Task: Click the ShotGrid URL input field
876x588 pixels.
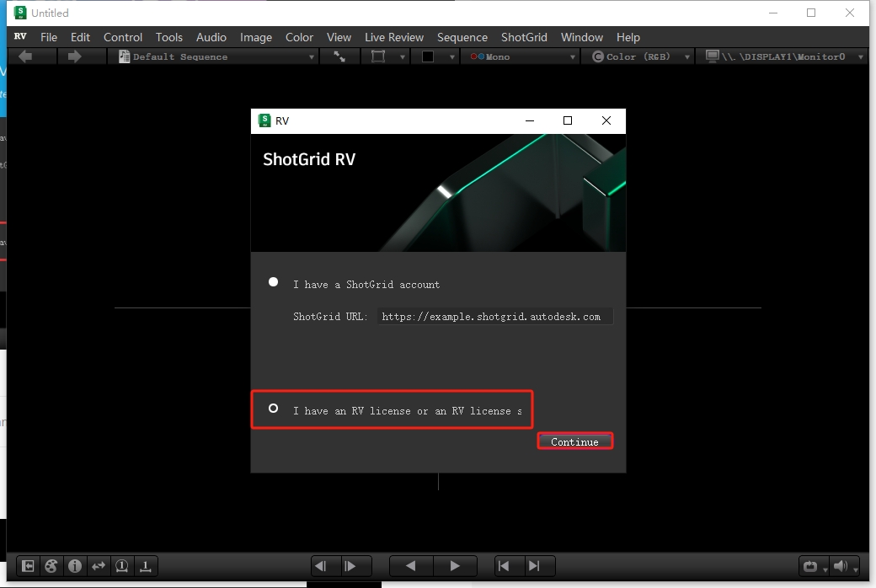Action: [493, 317]
